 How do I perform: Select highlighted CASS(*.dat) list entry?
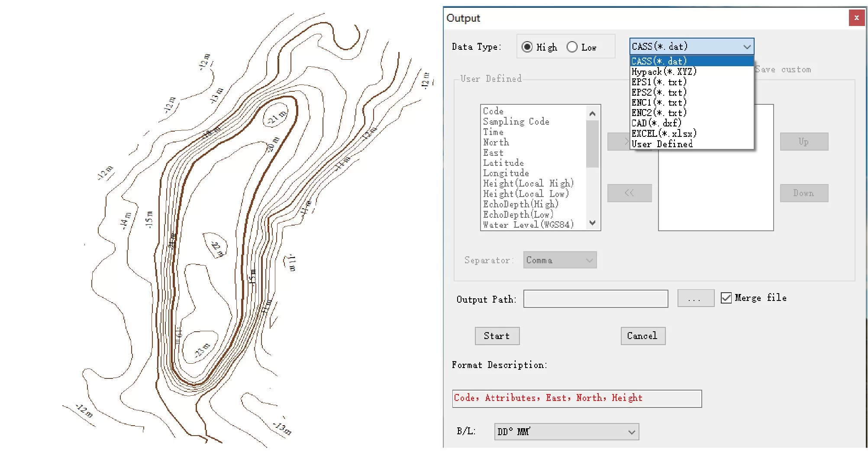(691, 61)
